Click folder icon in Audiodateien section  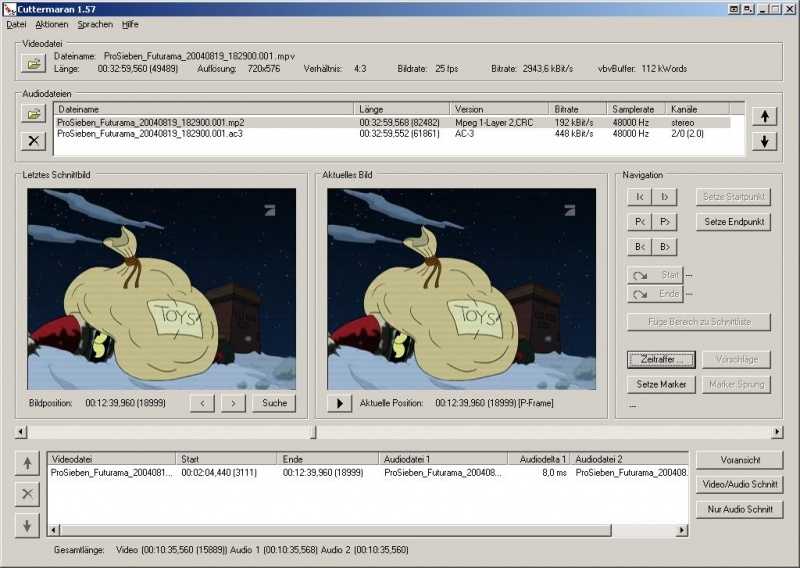click(x=34, y=114)
